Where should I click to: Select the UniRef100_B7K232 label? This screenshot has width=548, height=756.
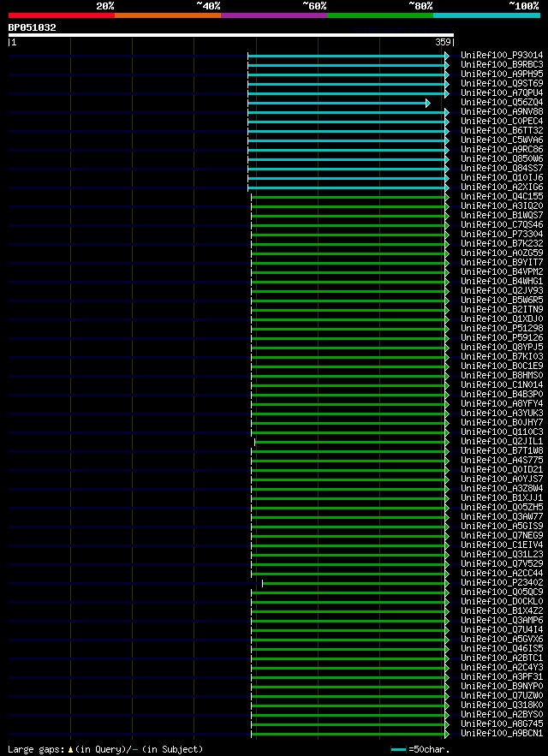tap(502, 244)
